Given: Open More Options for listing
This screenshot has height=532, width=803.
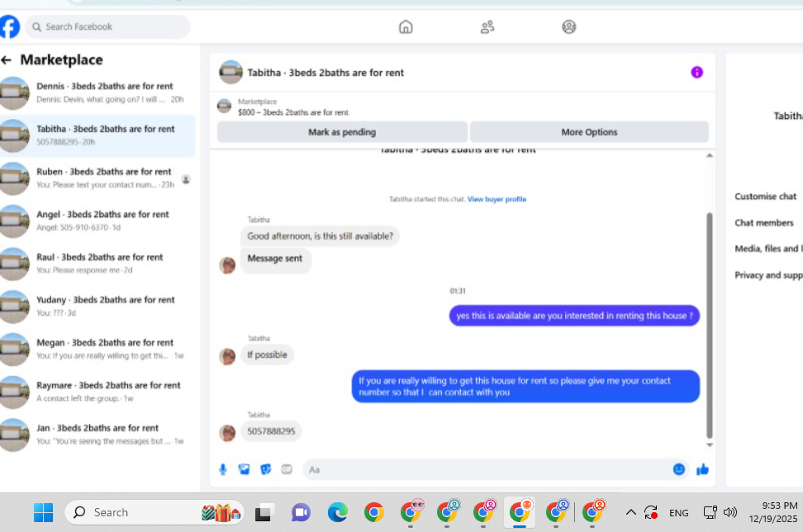Looking at the screenshot, I should pos(590,132).
